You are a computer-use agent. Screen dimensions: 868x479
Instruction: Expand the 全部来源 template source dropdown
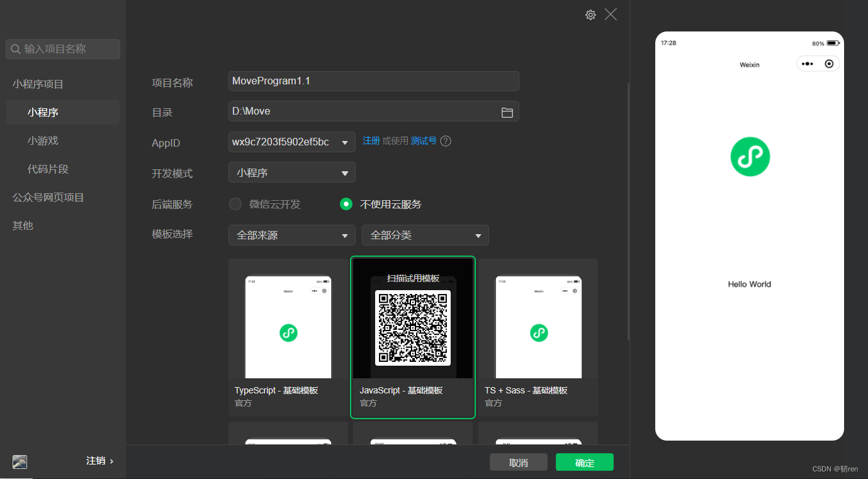click(x=292, y=235)
